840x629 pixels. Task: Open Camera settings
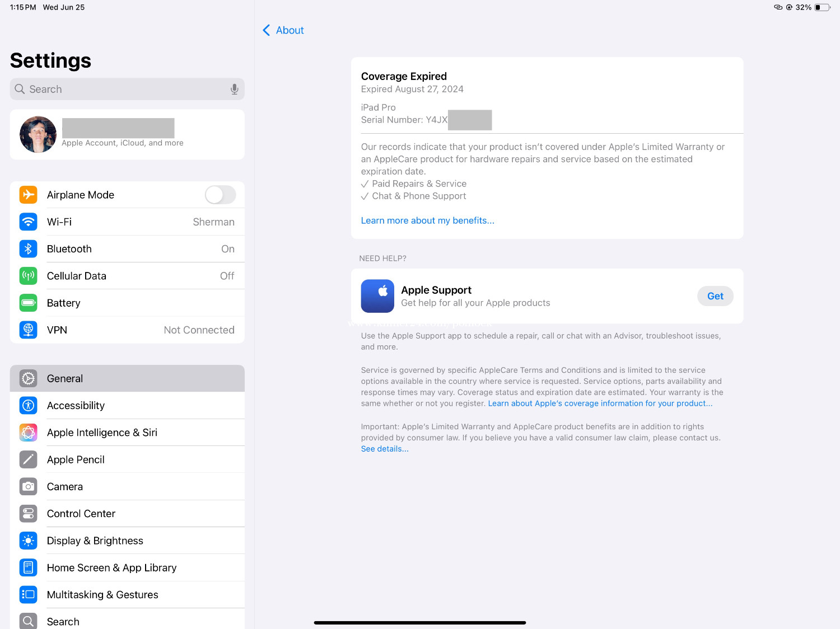[x=127, y=486]
